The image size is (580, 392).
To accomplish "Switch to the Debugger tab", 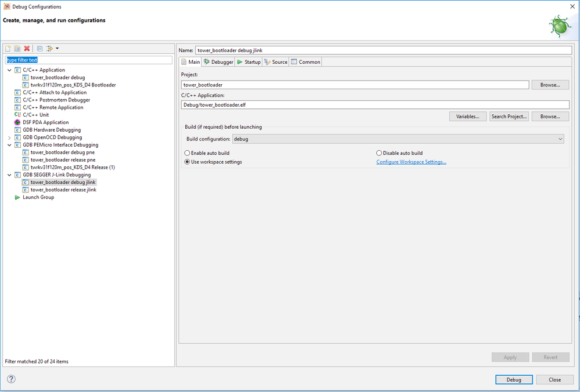I will [x=218, y=62].
